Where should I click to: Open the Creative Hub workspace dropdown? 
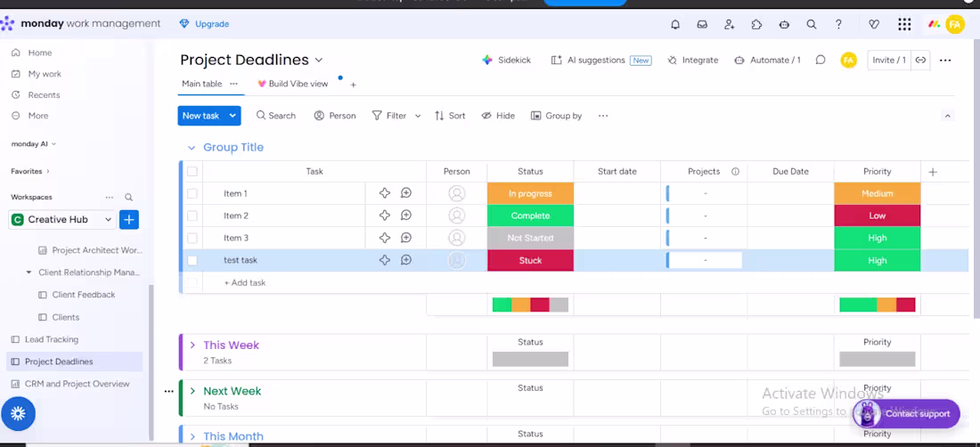coord(108,220)
